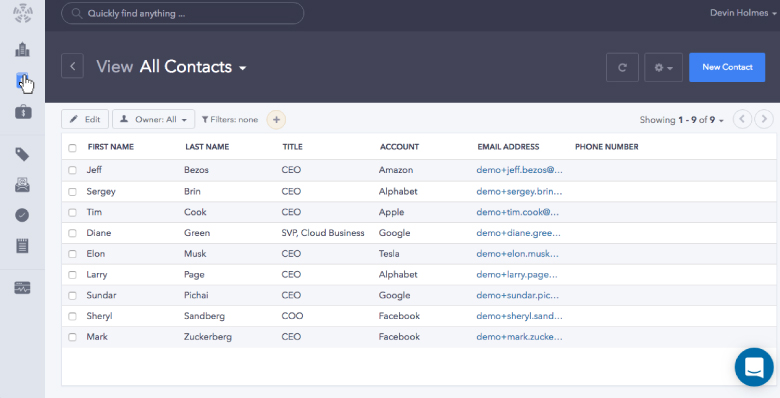Viewport: 780px width, 398px height.
Task: Select the Sheryl Sandberg row checkbox
Action: 73,316
